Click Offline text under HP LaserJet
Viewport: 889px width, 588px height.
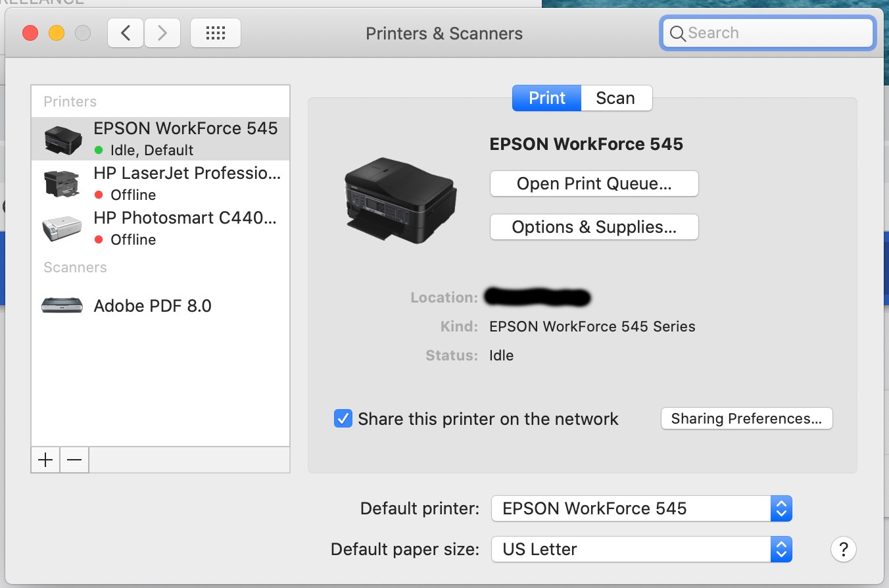133,195
